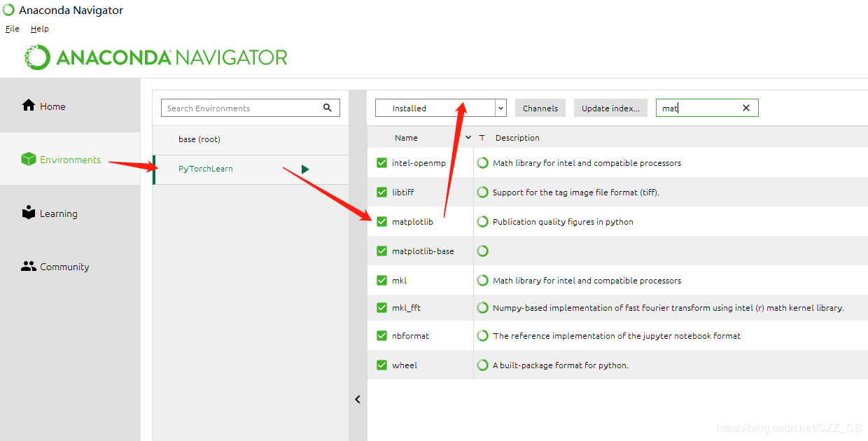The image size is (868, 441).
Task: Click the matplotlib type circle icon
Action: (x=482, y=221)
